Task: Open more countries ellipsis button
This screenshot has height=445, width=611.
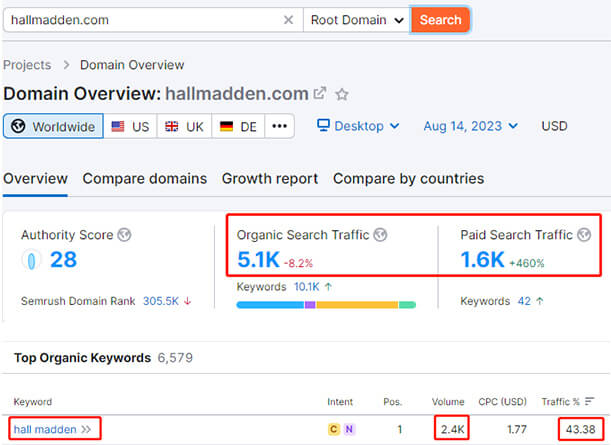Action: [279, 127]
